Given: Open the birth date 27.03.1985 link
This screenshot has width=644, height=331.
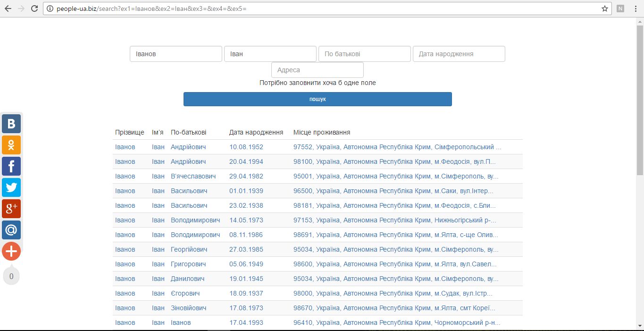Looking at the screenshot, I should (246, 249).
